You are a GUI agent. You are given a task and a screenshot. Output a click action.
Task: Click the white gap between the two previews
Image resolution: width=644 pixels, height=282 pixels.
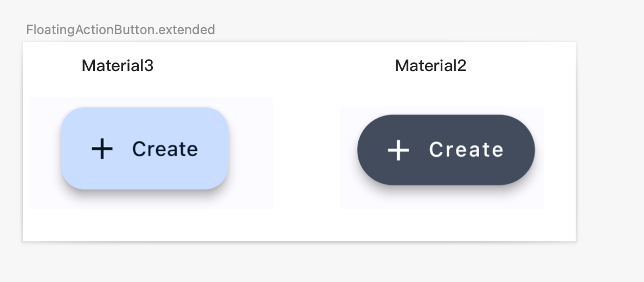[306, 152]
